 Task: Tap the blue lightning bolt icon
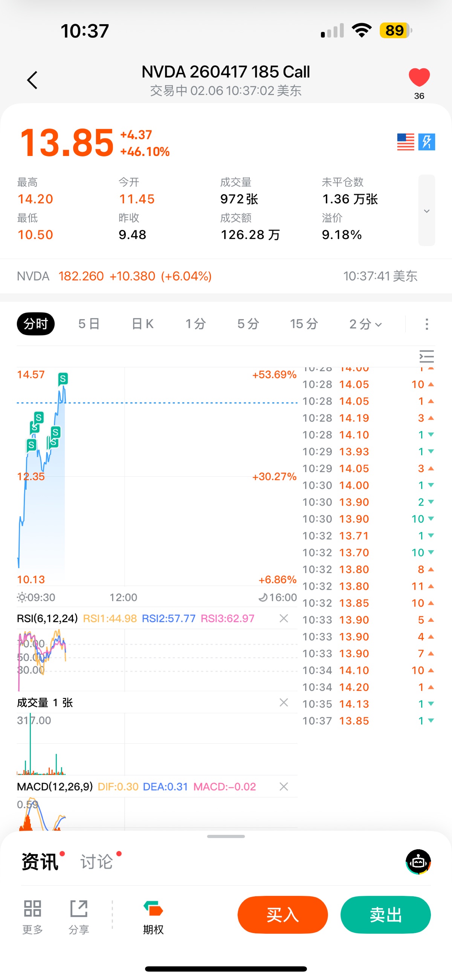coord(426,142)
